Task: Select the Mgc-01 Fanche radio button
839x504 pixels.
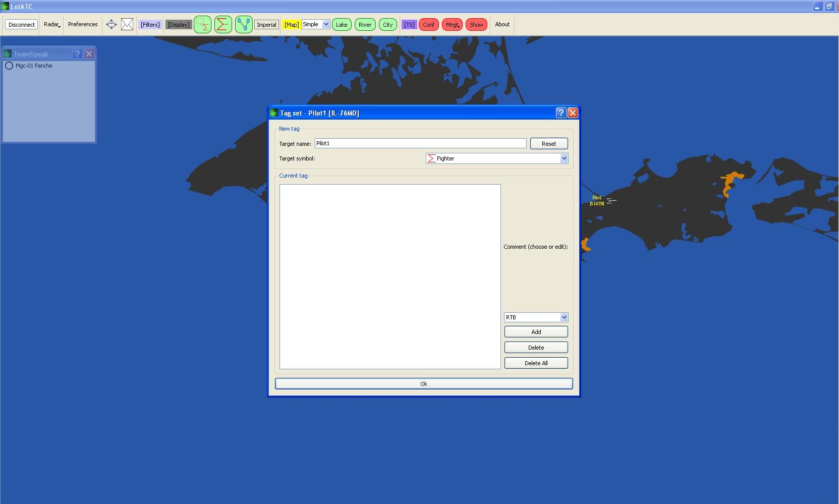Action: pos(9,66)
